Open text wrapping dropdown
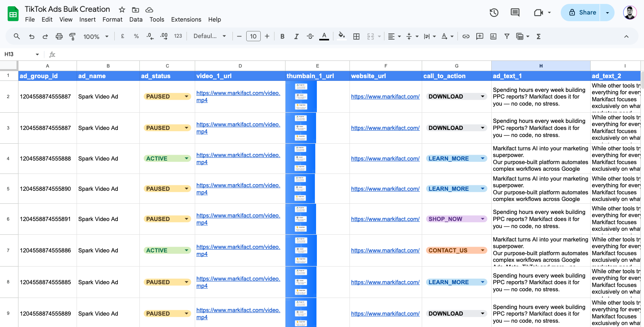Image resolution: width=644 pixels, height=327 pixels. coord(430,36)
